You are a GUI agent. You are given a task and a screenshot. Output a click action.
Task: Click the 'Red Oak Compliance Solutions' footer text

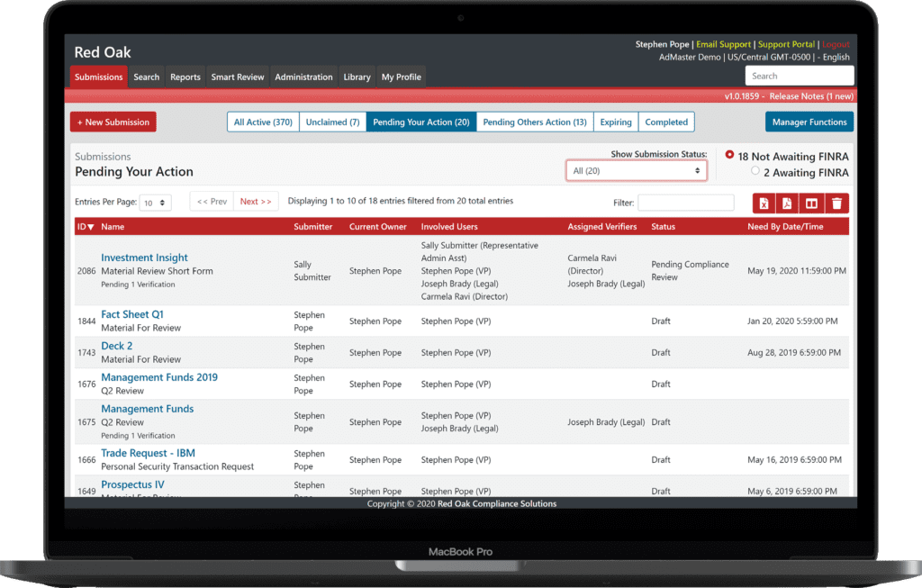pyautogui.click(x=497, y=504)
